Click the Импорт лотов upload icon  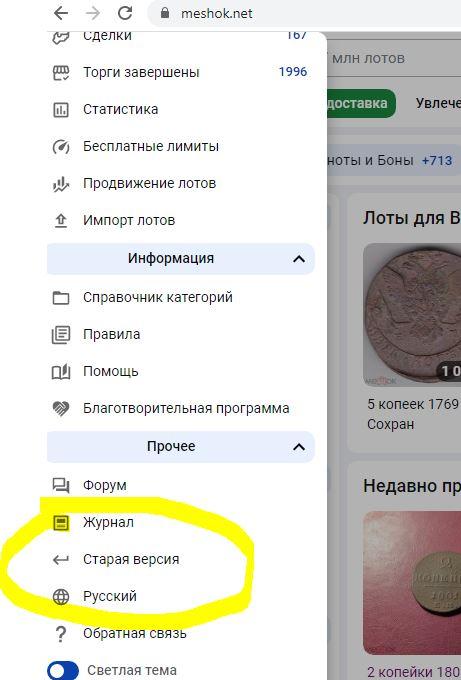[x=61, y=221]
